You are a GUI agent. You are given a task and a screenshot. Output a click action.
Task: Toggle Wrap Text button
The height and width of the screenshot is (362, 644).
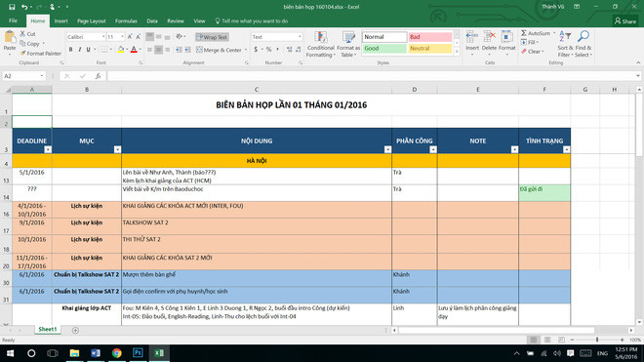[212, 37]
